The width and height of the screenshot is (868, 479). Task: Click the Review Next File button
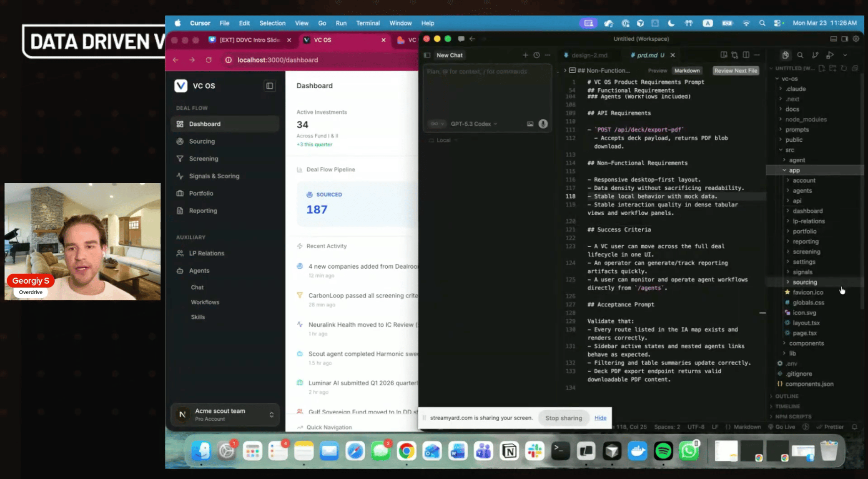coord(735,71)
